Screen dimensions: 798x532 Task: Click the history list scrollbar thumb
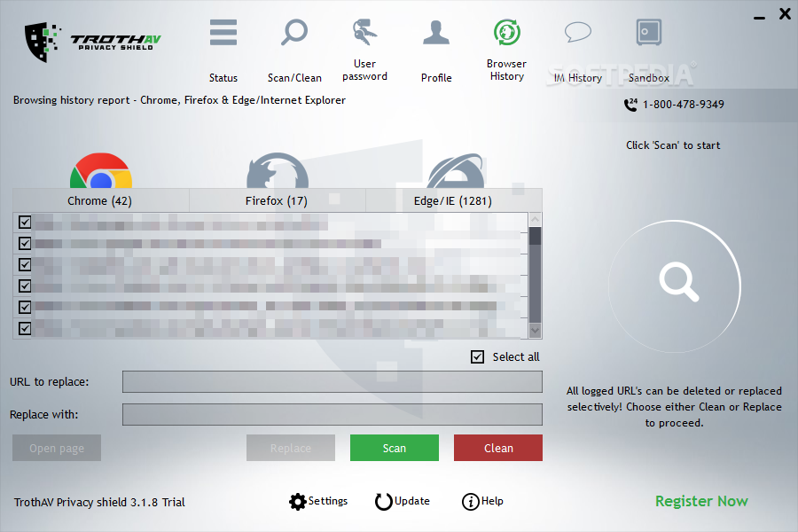click(x=535, y=236)
